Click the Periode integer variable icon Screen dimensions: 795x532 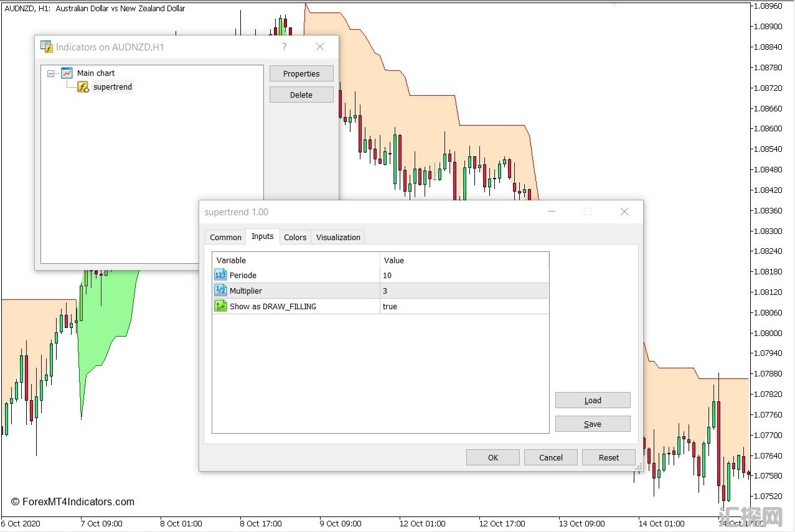220,275
